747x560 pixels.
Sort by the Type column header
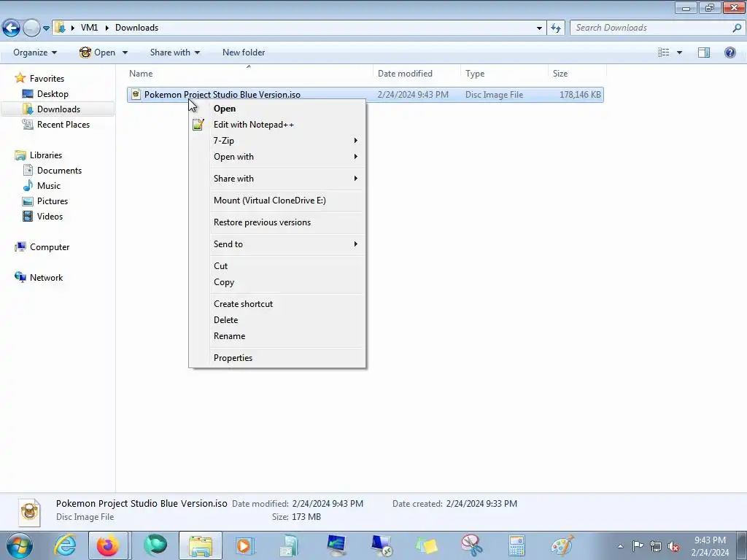504,74
